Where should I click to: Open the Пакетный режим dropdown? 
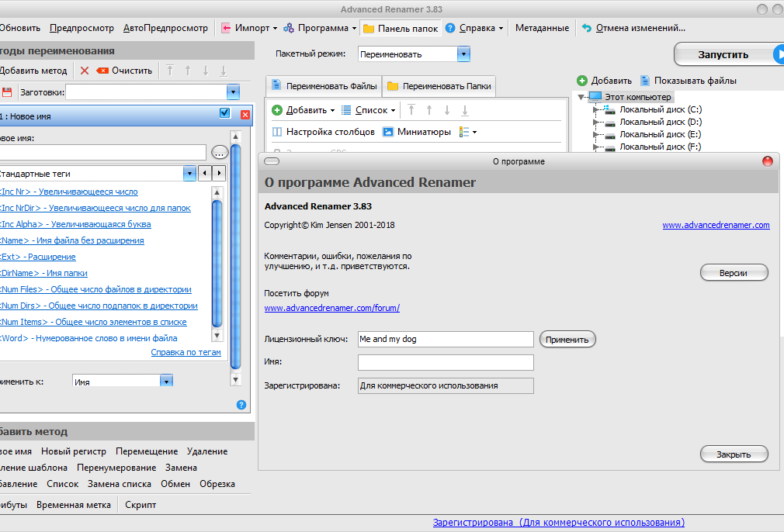point(463,54)
